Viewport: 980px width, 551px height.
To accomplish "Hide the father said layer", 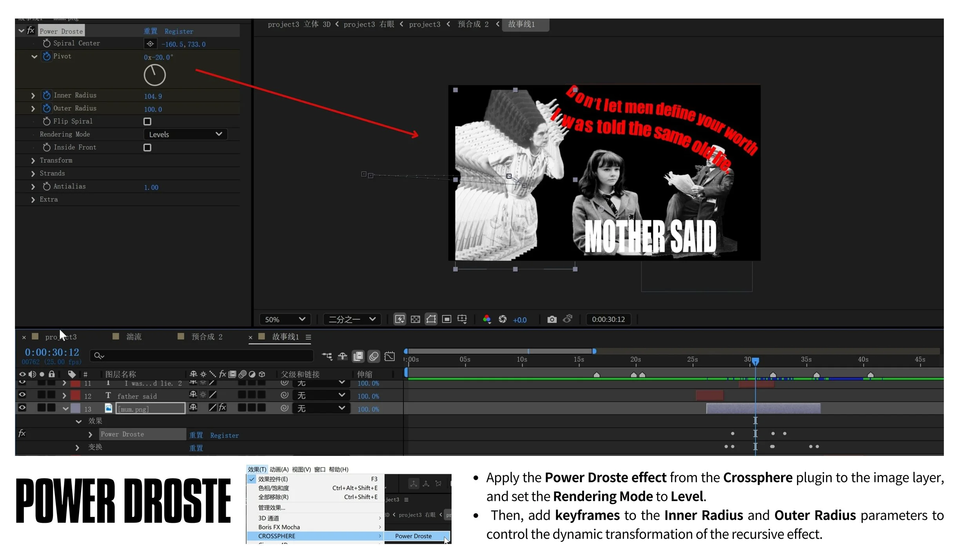I will (x=22, y=395).
